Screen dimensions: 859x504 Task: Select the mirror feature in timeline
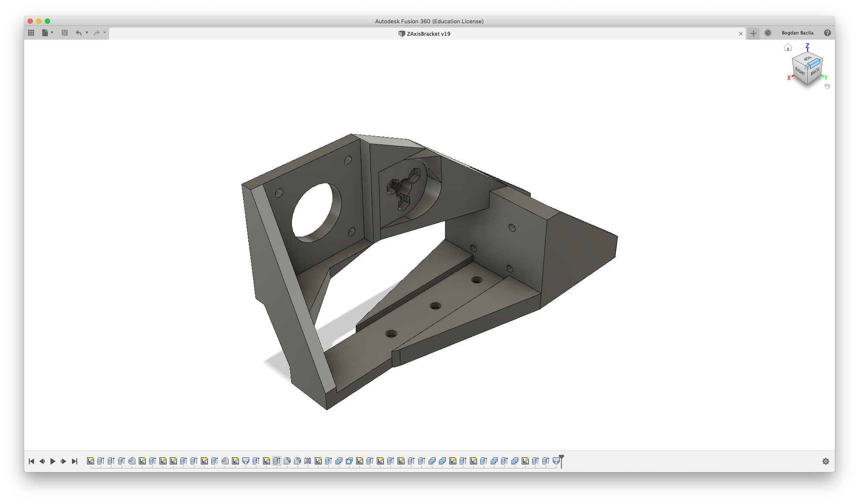point(308,461)
